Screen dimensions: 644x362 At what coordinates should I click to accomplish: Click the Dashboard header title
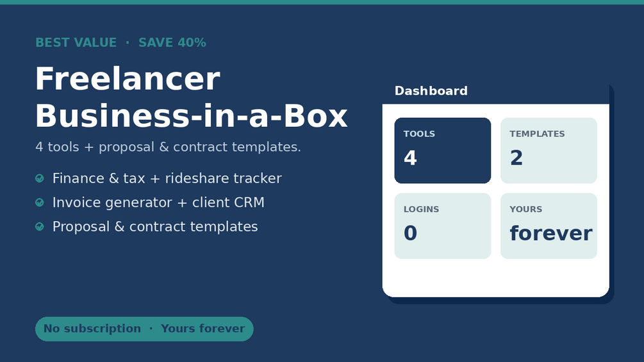(x=431, y=91)
